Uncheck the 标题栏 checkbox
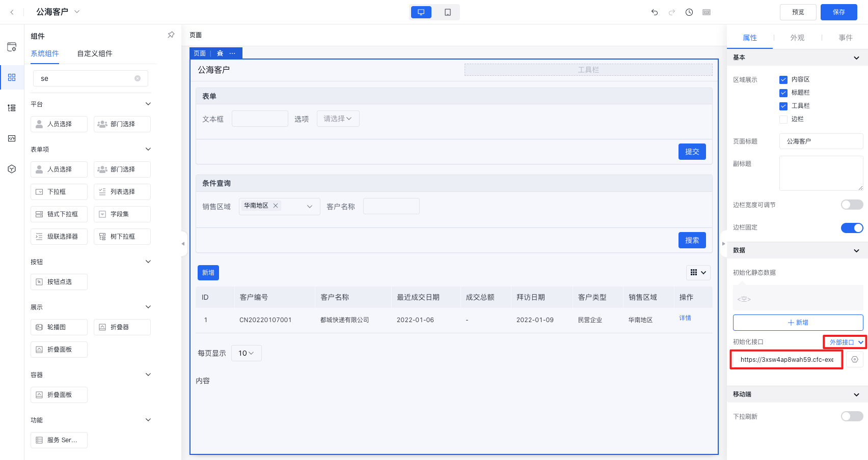 [783, 93]
